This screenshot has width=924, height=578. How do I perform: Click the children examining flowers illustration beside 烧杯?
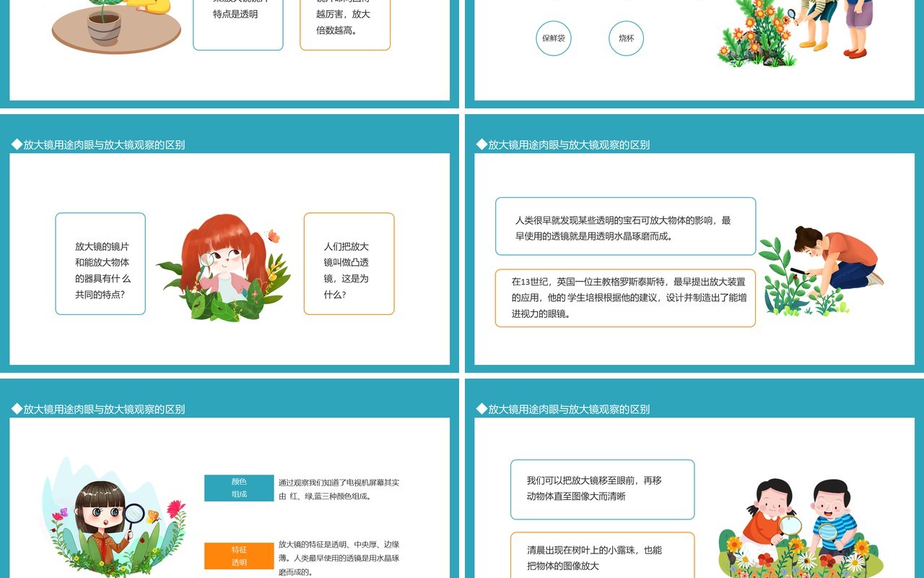(x=796, y=33)
